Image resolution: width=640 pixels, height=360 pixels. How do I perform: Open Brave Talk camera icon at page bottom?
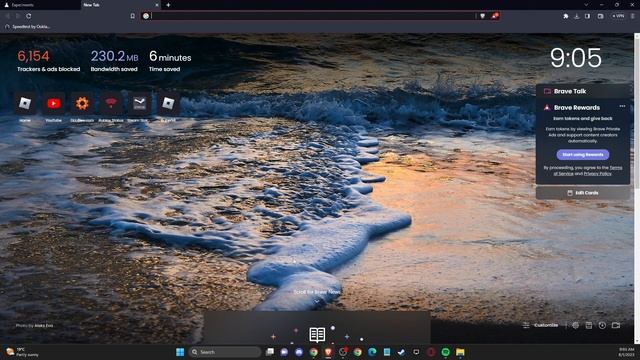[616, 325]
